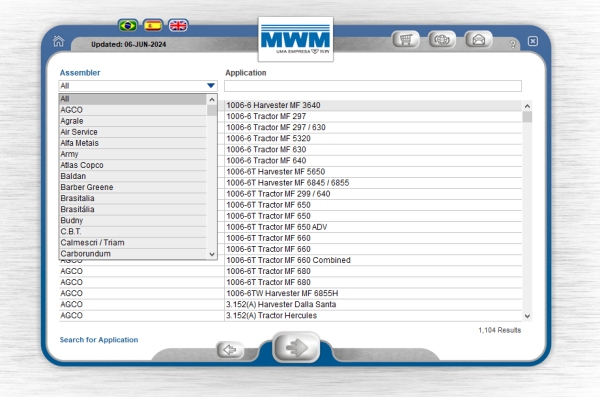Choose All in the Assembler list
This screenshot has height=397, width=600.
(133, 99)
